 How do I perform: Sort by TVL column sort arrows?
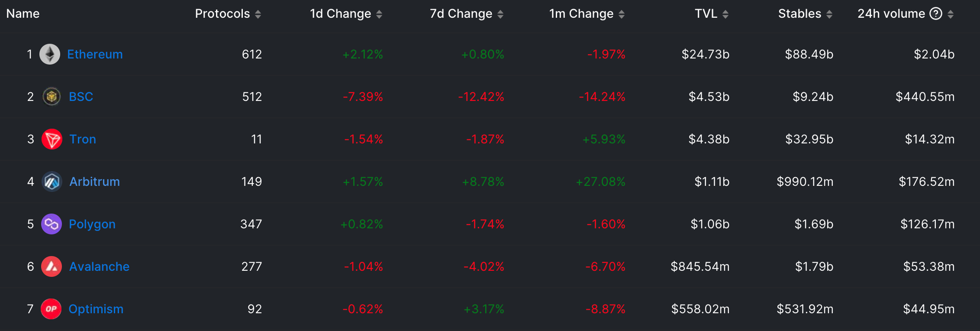[725, 14]
